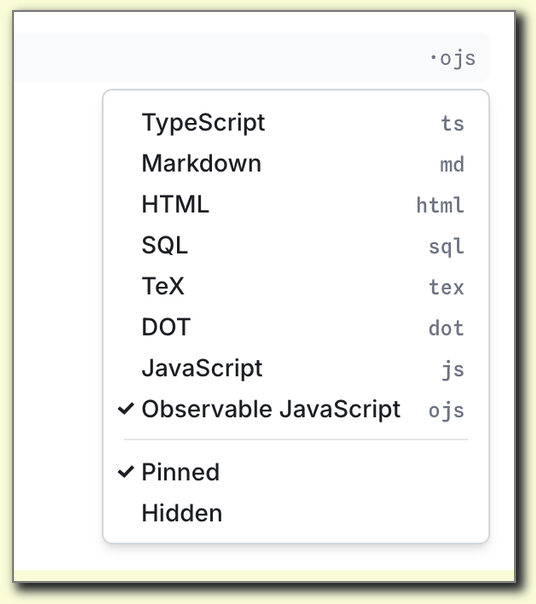Image resolution: width=536 pixels, height=604 pixels.
Task: Switch cell mode to HTML
Action: [x=296, y=205]
